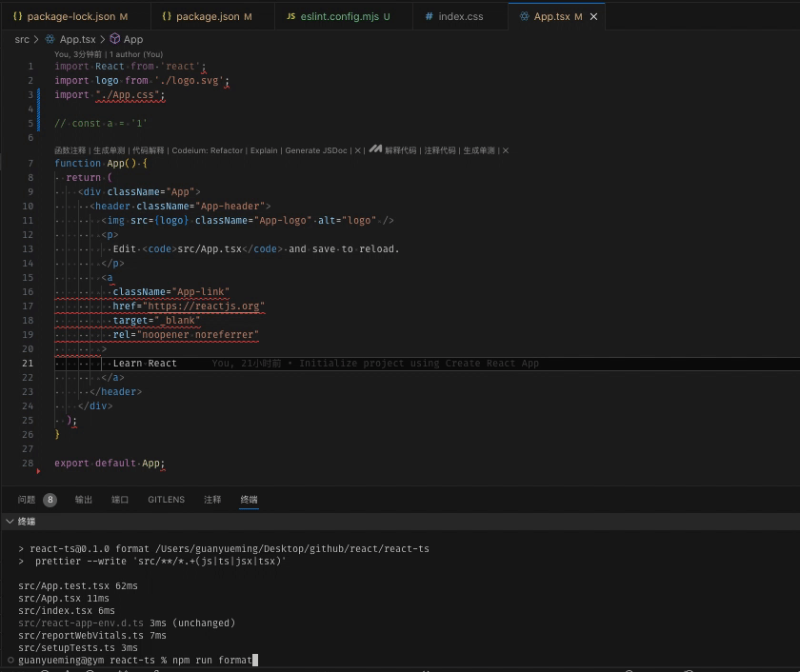The height and width of the screenshot is (672, 800).
Task: Click the React icon beside App.tsx breadcrumb
Action: tap(50, 39)
